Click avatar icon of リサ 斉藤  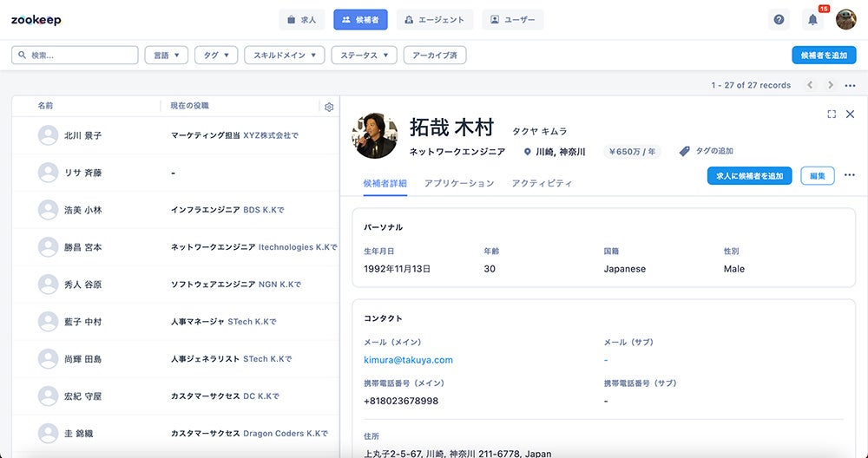coord(48,173)
